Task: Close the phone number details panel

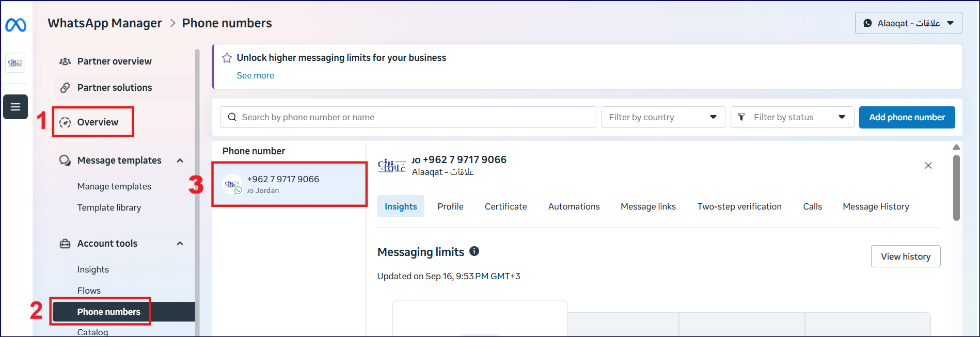Action: tap(928, 166)
